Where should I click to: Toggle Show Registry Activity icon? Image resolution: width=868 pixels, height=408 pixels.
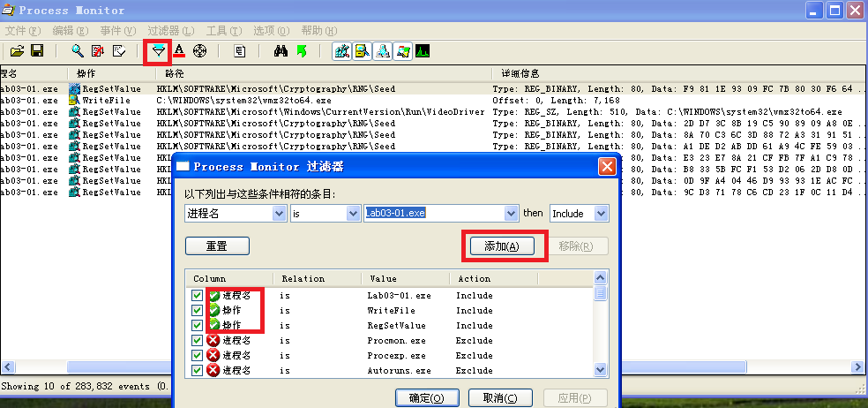point(342,51)
